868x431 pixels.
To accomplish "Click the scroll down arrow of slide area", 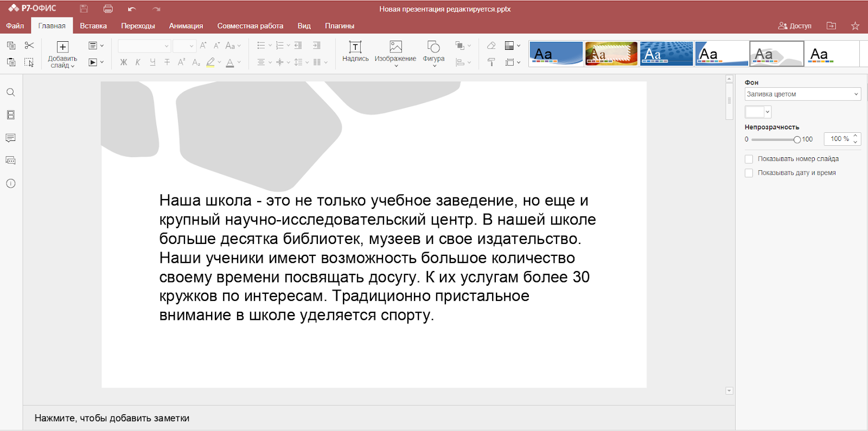I will click(729, 391).
